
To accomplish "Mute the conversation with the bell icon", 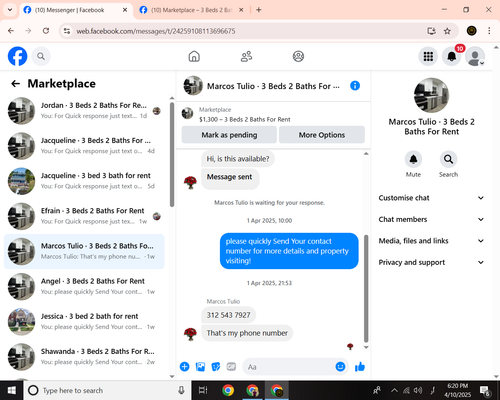I will tap(413, 159).
